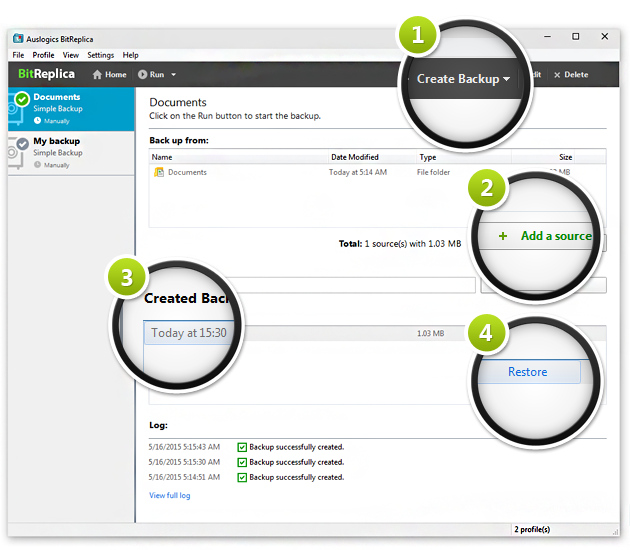Sort by Name column header
The width and height of the screenshot is (630, 550).
tap(162, 157)
